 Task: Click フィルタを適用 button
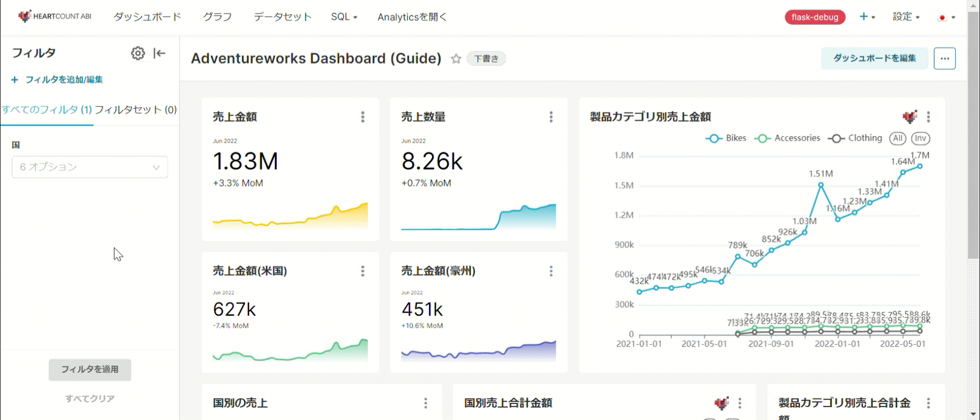point(90,369)
